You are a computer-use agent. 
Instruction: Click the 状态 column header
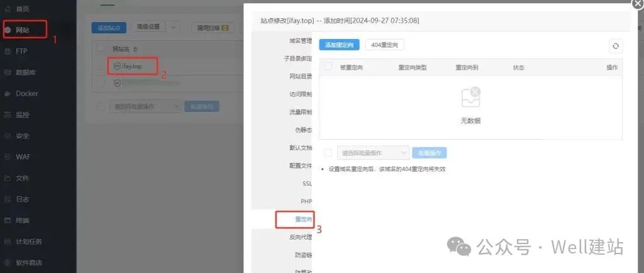tap(518, 67)
